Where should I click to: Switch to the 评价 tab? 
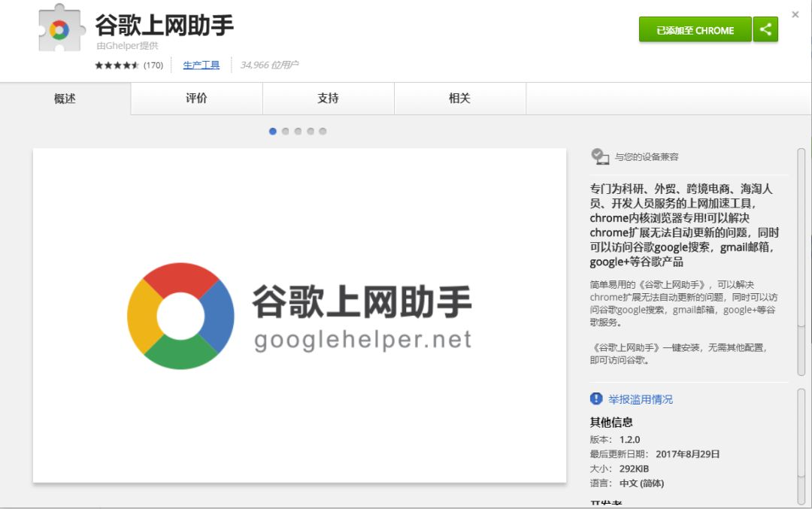(196, 98)
